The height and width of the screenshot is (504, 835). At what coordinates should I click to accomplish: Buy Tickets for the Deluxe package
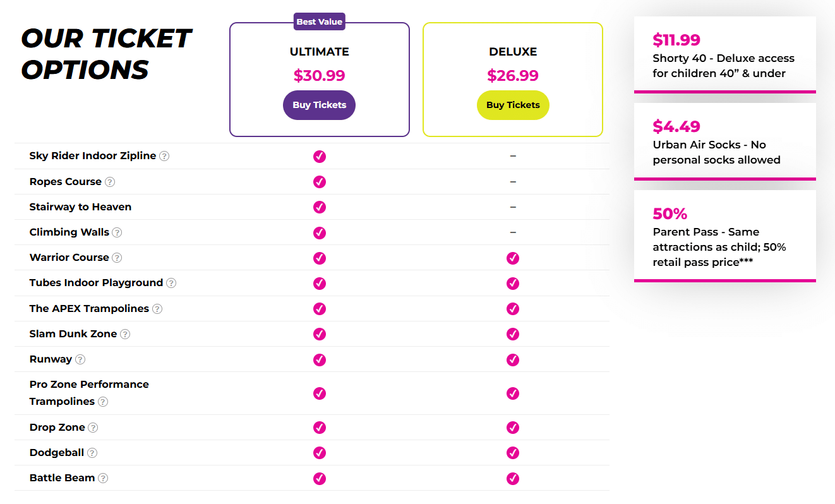(513, 105)
